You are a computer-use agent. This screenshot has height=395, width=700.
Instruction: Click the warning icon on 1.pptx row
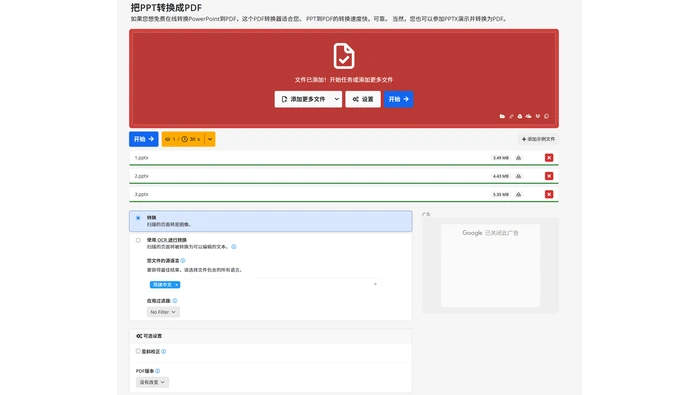pyautogui.click(x=518, y=158)
